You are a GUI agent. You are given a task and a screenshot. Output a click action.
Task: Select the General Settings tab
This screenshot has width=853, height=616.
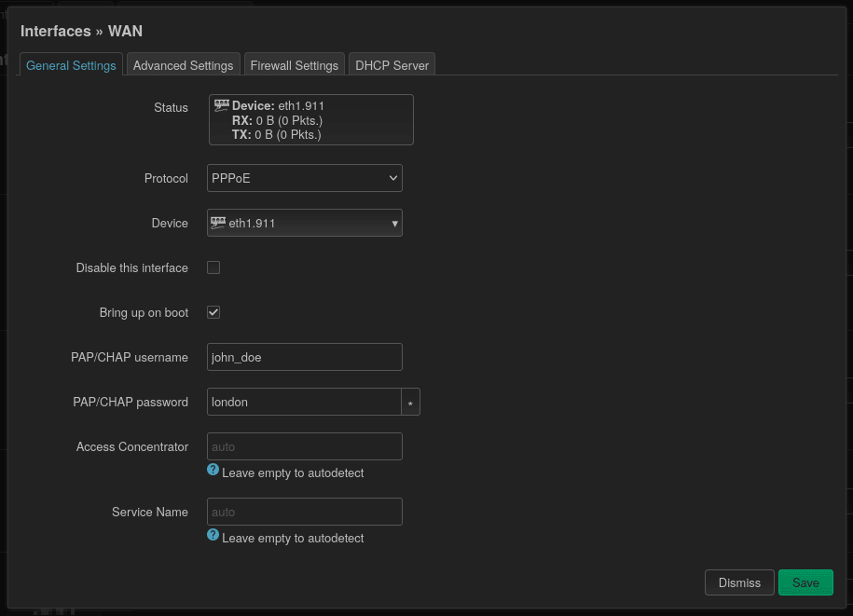[71, 65]
